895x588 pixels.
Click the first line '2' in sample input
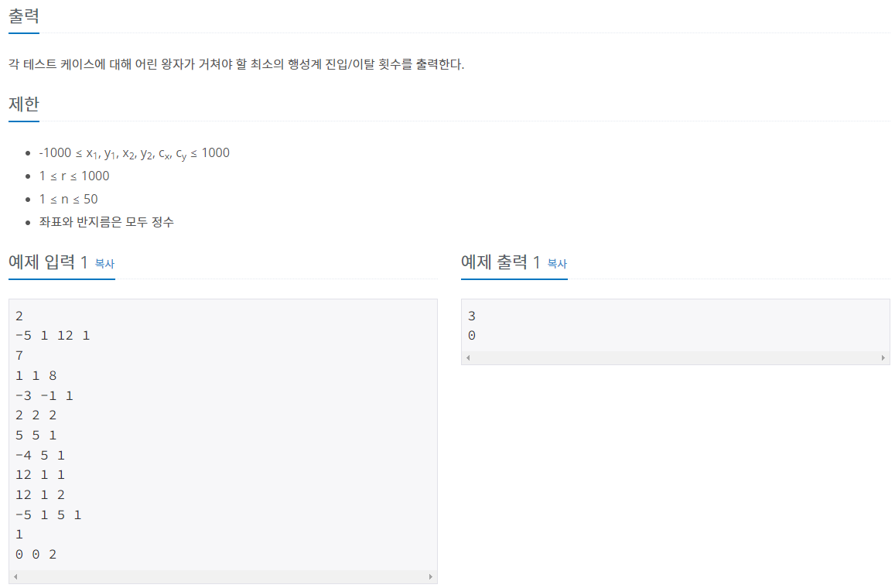19,316
